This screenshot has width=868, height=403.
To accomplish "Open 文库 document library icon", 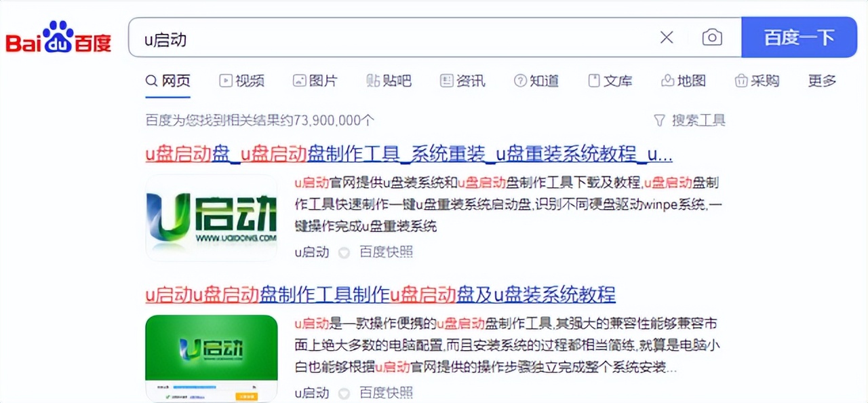I will [593, 80].
